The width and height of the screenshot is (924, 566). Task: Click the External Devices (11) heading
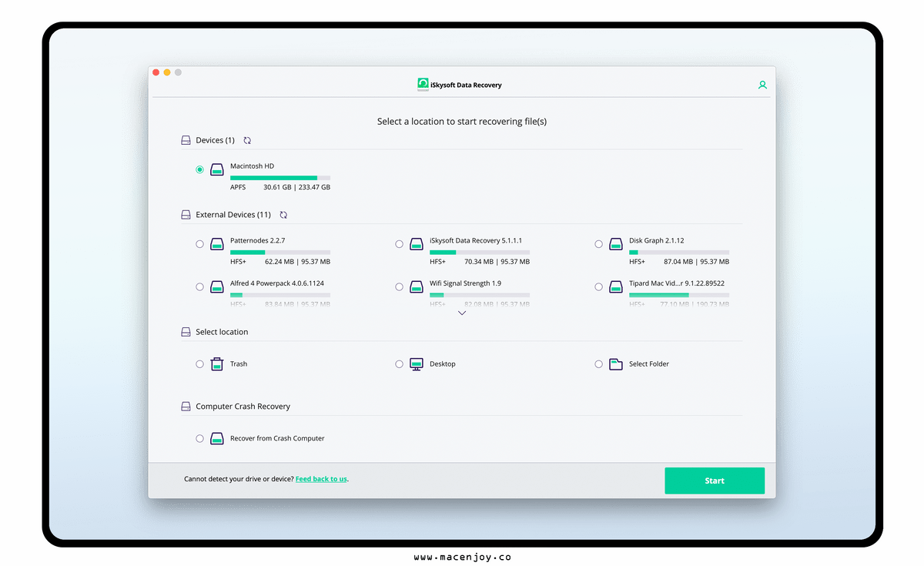point(233,215)
